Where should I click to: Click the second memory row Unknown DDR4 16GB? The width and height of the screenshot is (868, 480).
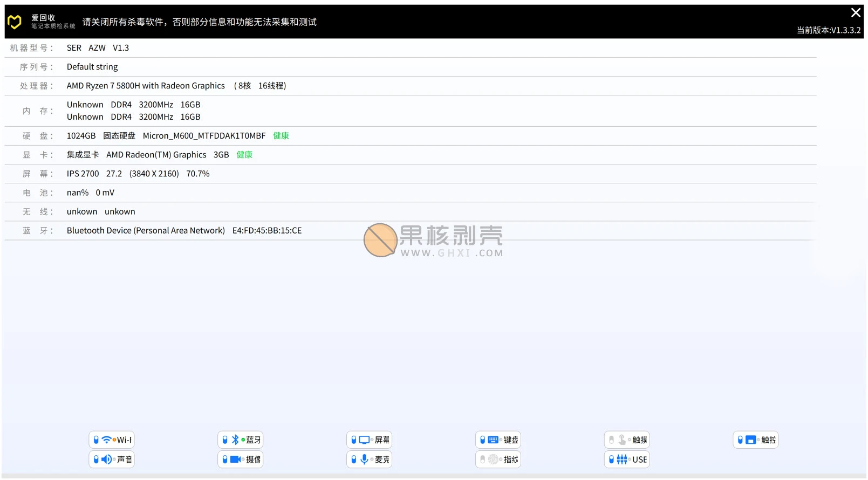coord(133,117)
